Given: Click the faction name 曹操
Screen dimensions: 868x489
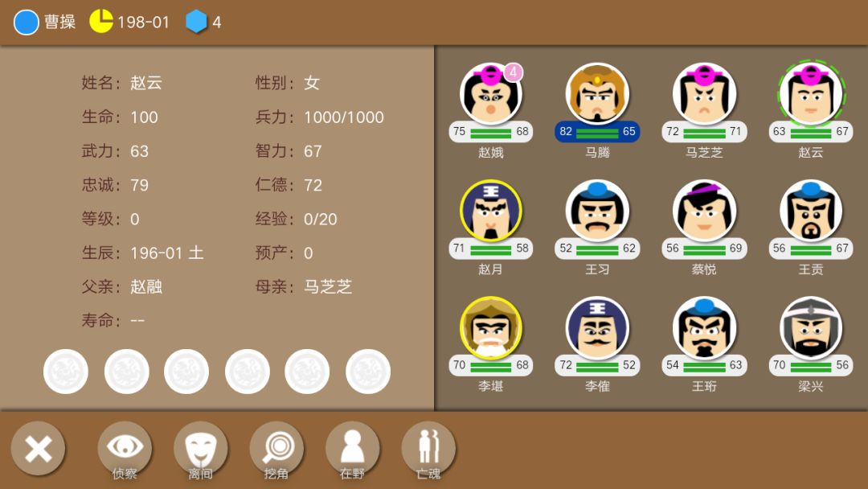Looking at the screenshot, I should click(x=59, y=23).
